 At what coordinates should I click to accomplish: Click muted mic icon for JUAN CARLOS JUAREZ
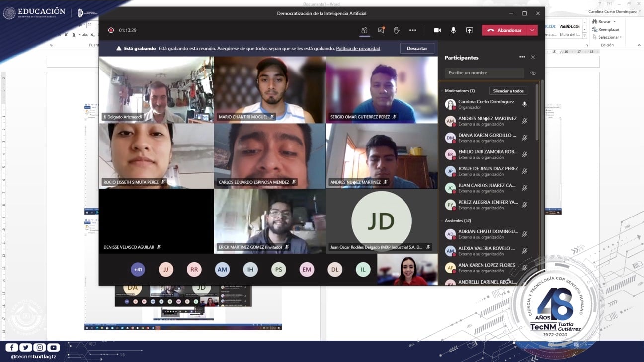point(524,188)
